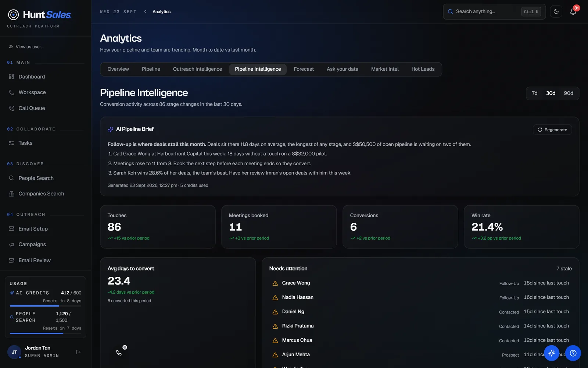The image size is (588, 368).
Task: Open People Search page
Action: point(46,178)
